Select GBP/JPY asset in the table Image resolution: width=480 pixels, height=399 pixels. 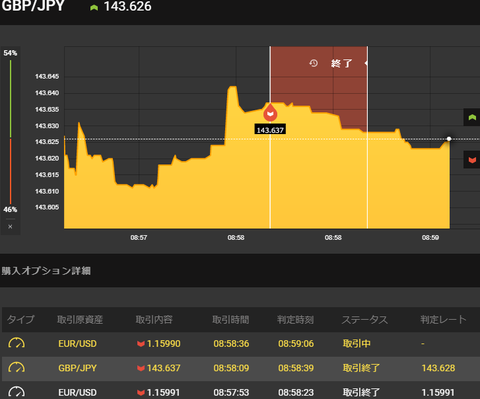point(77,368)
